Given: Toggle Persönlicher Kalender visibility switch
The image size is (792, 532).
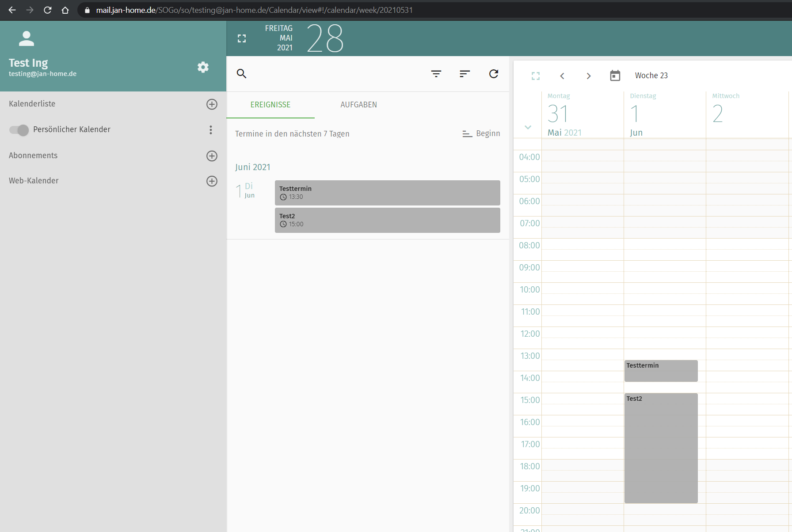Looking at the screenshot, I should pos(19,130).
